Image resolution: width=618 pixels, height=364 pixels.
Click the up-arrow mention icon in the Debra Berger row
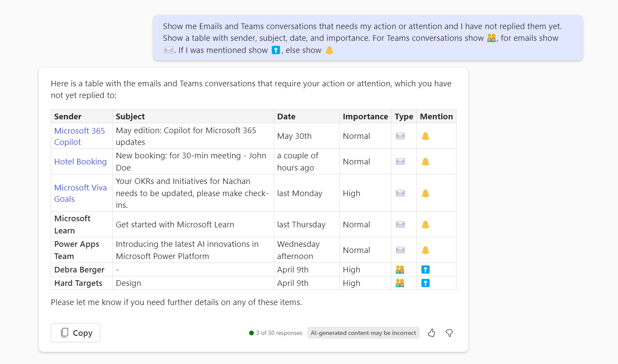tap(425, 270)
